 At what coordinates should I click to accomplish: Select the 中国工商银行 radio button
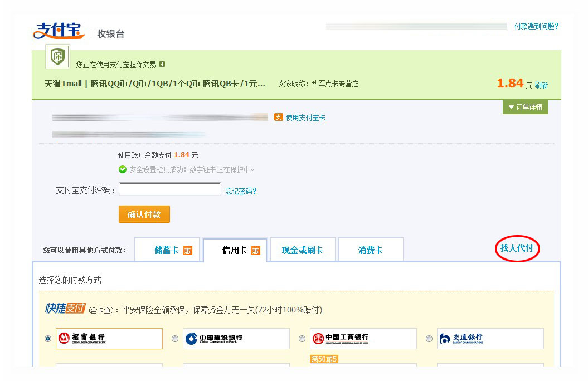coord(302,339)
